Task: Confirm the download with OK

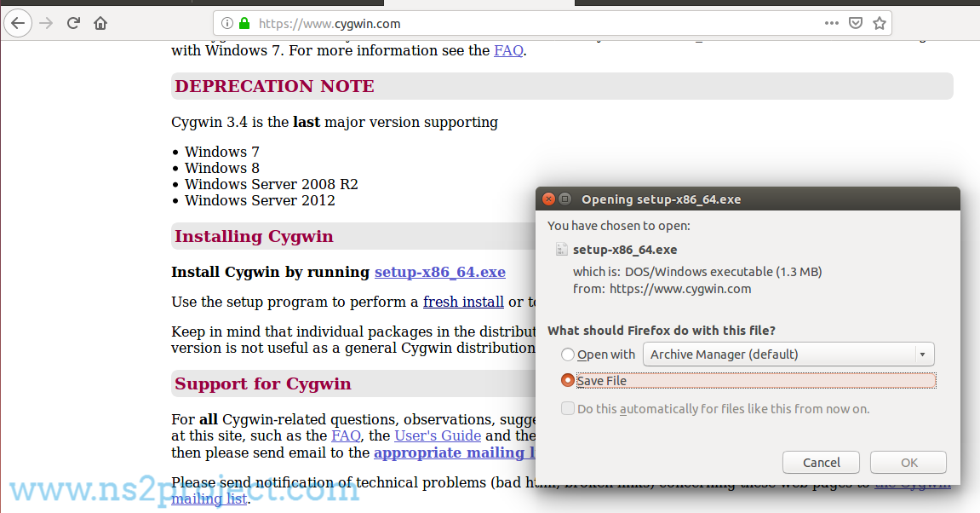Action: (908, 463)
